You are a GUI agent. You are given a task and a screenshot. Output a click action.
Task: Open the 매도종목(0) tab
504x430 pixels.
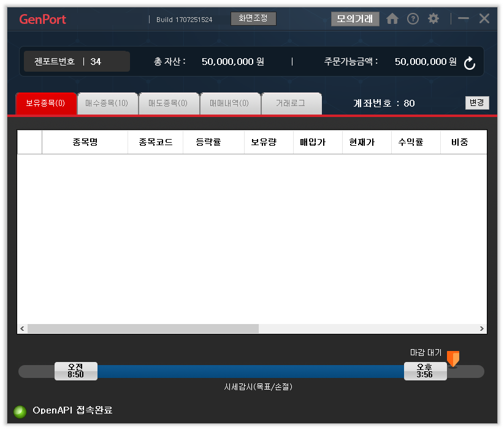pos(168,104)
